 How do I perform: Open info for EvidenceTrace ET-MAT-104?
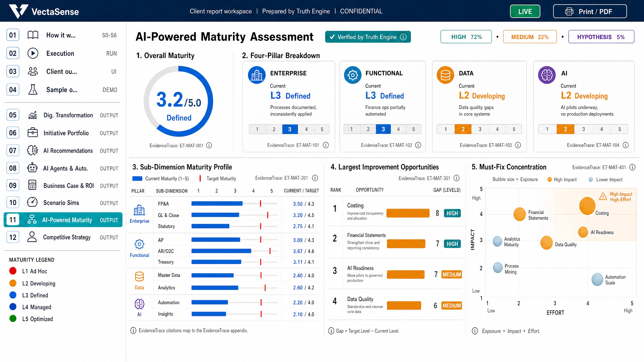click(x=626, y=145)
